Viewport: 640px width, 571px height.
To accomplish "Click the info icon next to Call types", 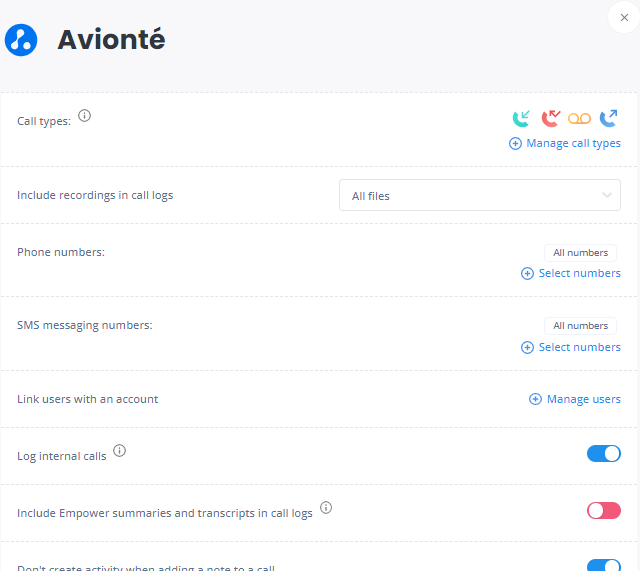I will (85, 116).
